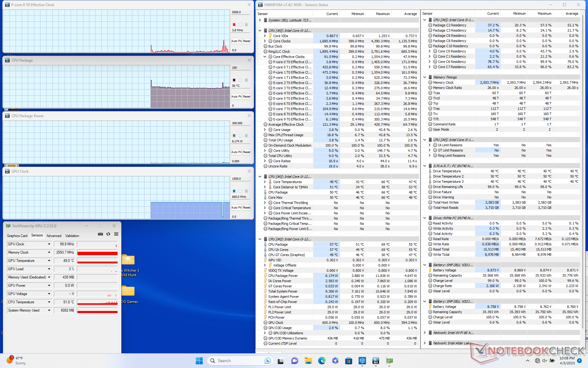Reset the GPU Clock graph
Viewport: 588px width, 368px height.
247,208
